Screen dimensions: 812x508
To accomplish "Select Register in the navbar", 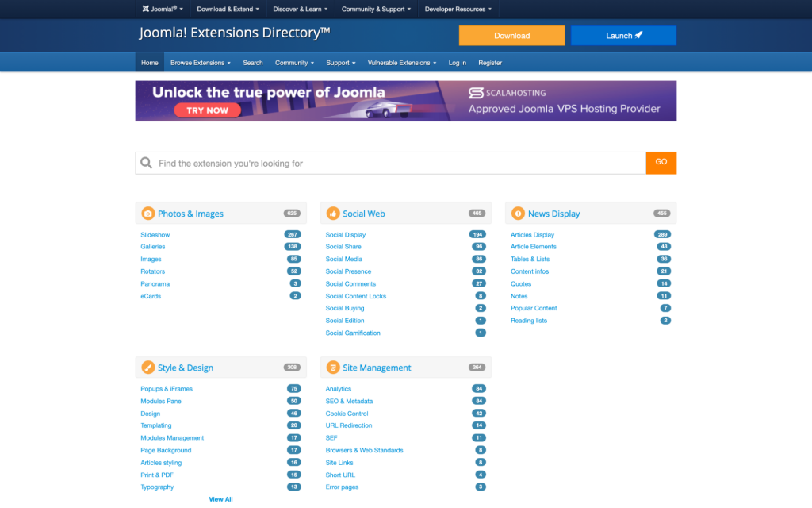I will point(490,62).
